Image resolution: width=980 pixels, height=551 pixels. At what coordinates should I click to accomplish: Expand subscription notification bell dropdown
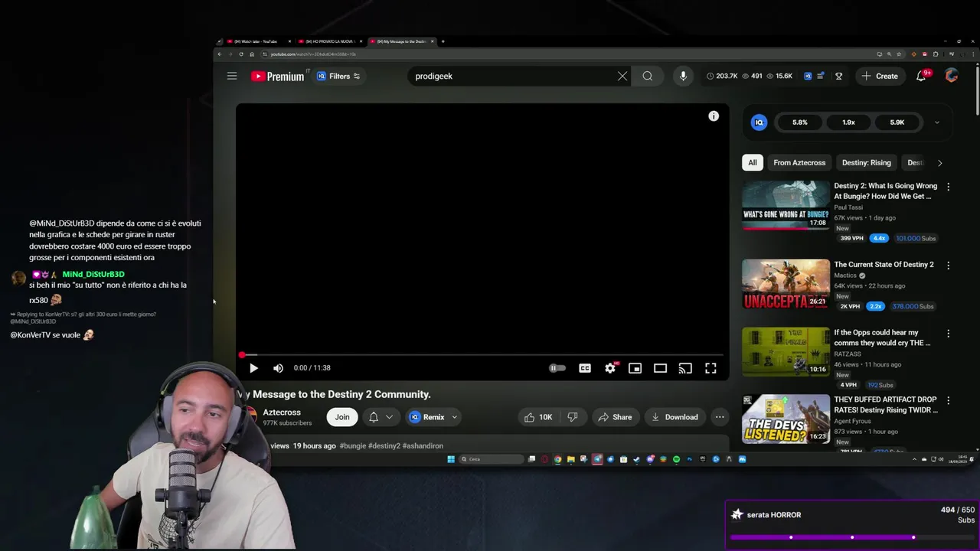click(381, 417)
